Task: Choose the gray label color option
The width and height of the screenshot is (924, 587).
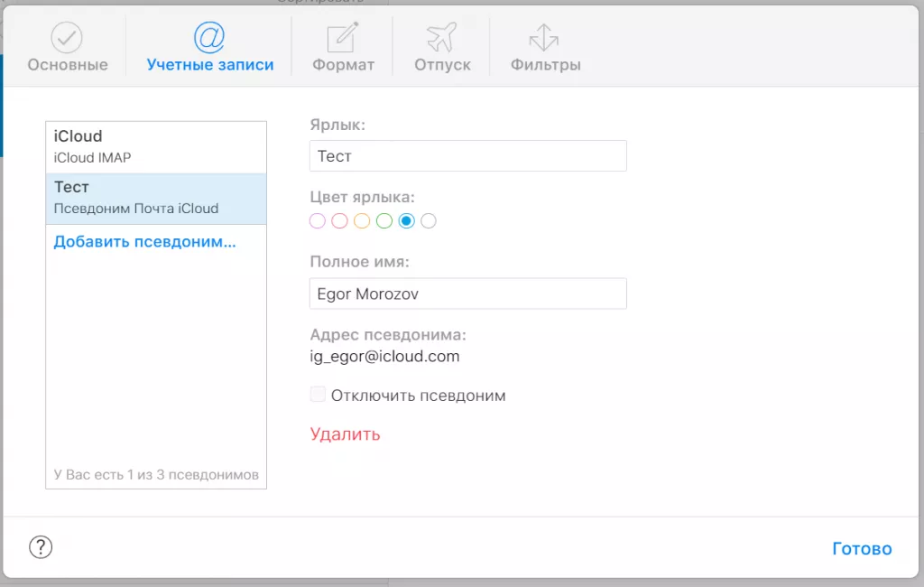Action: tap(429, 221)
